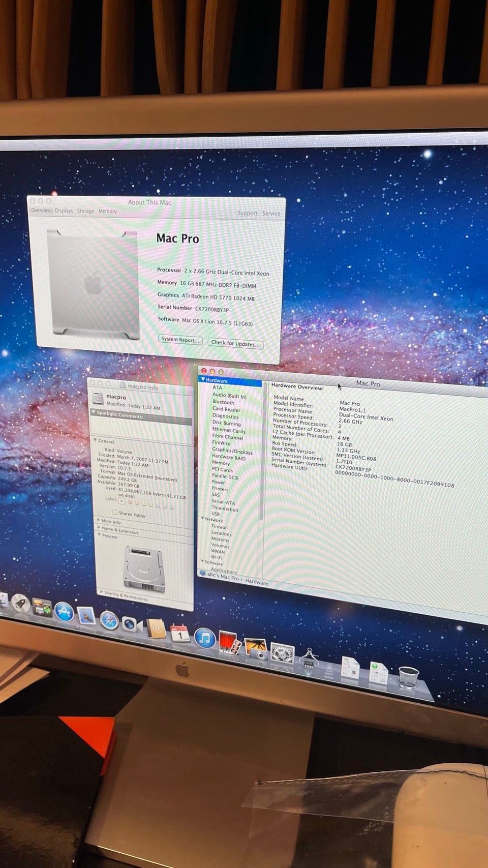Launch the App Store from the Dock
This screenshot has height=868, width=488.
click(64, 611)
